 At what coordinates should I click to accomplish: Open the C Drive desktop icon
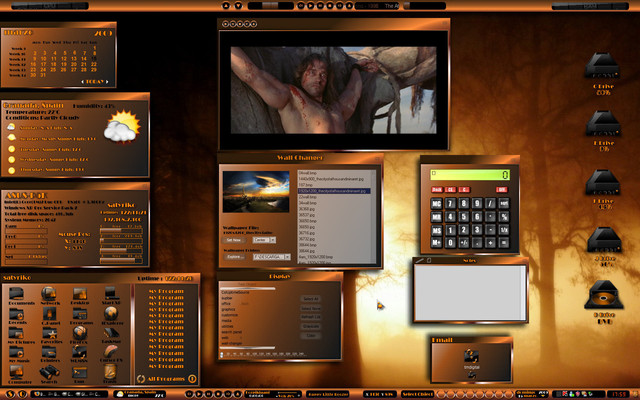[602, 65]
